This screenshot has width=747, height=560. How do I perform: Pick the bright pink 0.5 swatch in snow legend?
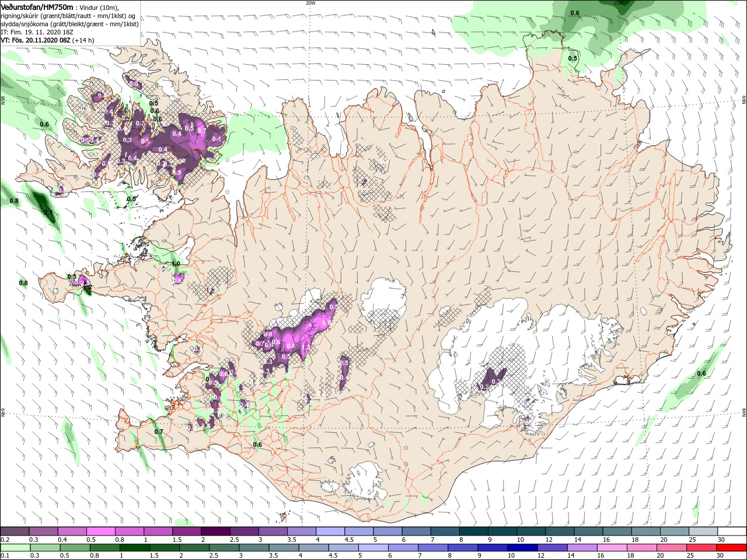pos(100,531)
